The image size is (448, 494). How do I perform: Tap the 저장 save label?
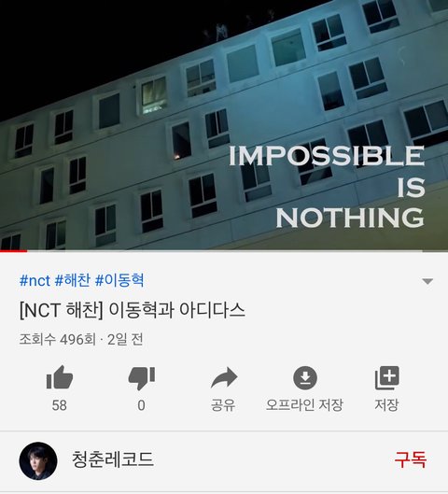pos(386,404)
